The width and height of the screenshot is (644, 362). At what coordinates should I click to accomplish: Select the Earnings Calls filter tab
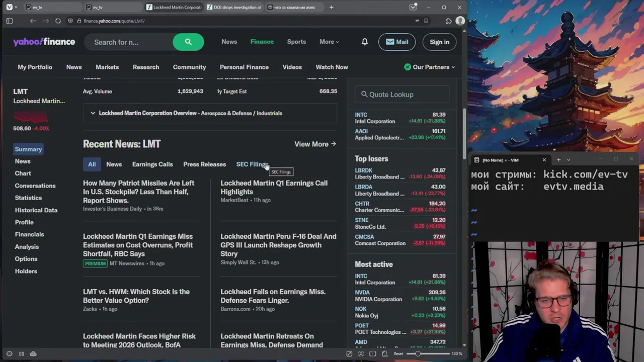pyautogui.click(x=152, y=164)
